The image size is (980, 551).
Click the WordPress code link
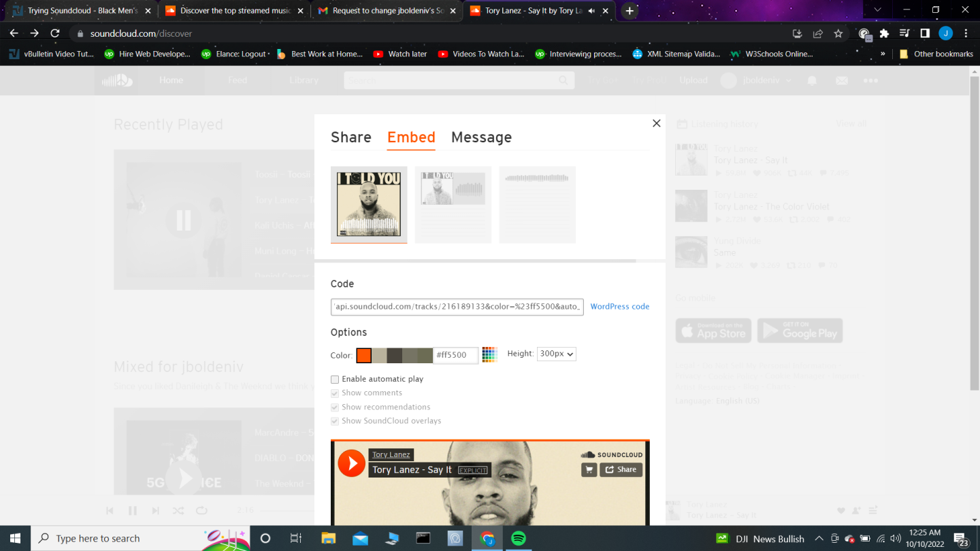[x=619, y=307]
